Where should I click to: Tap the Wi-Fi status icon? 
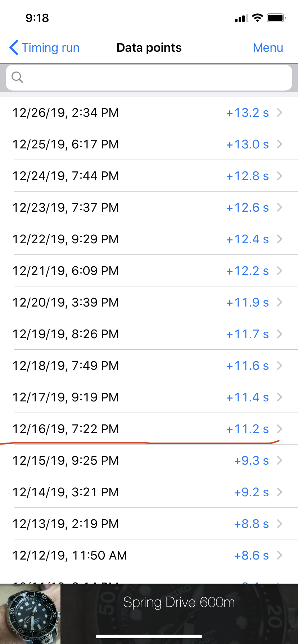[257, 18]
